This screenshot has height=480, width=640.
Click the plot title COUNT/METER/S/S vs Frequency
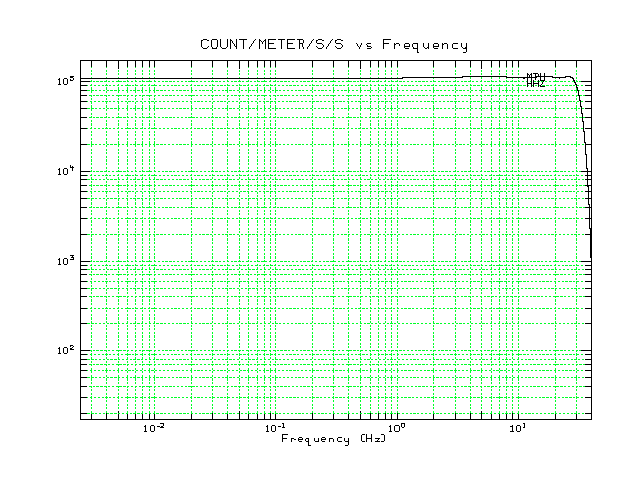click(333, 44)
